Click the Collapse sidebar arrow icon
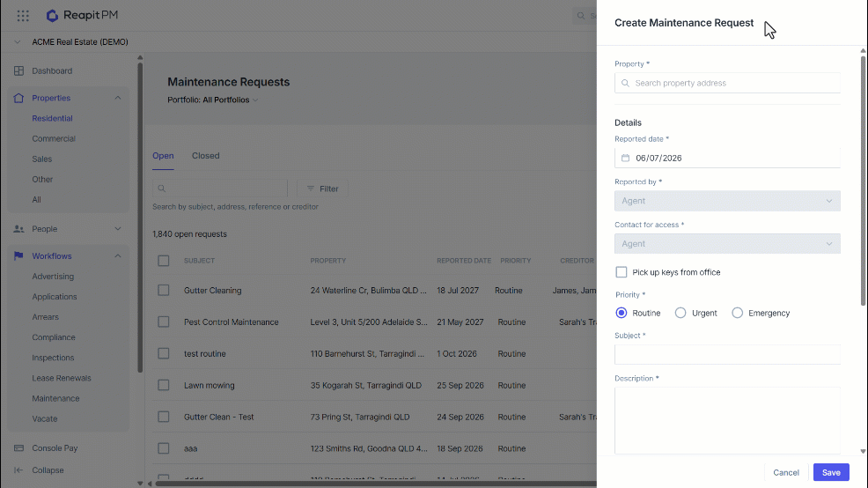 pyautogui.click(x=18, y=470)
